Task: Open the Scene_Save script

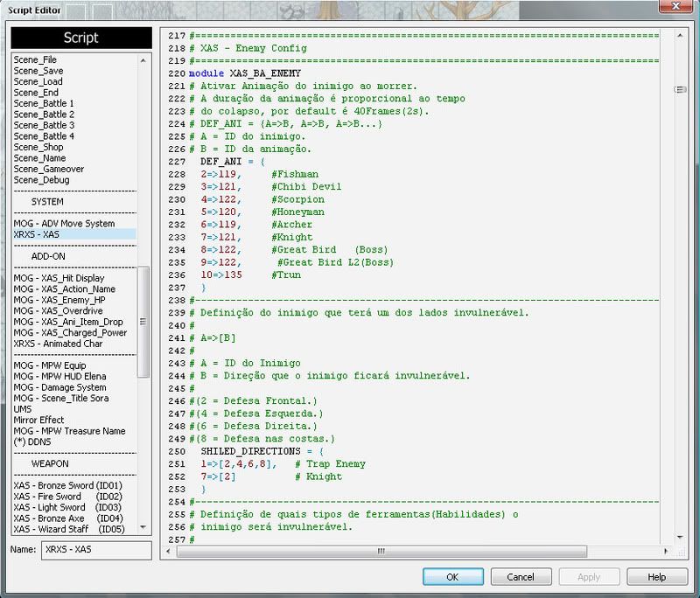Action: click(38, 71)
